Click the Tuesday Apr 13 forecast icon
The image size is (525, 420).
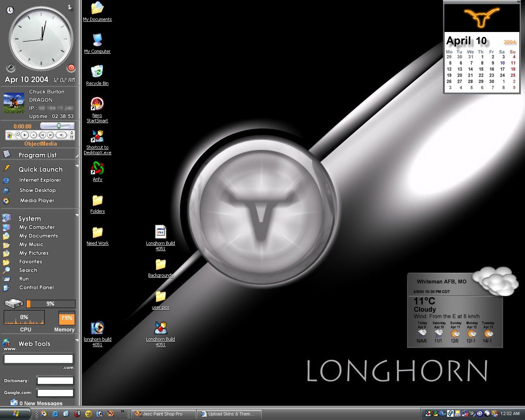(488, 334)
